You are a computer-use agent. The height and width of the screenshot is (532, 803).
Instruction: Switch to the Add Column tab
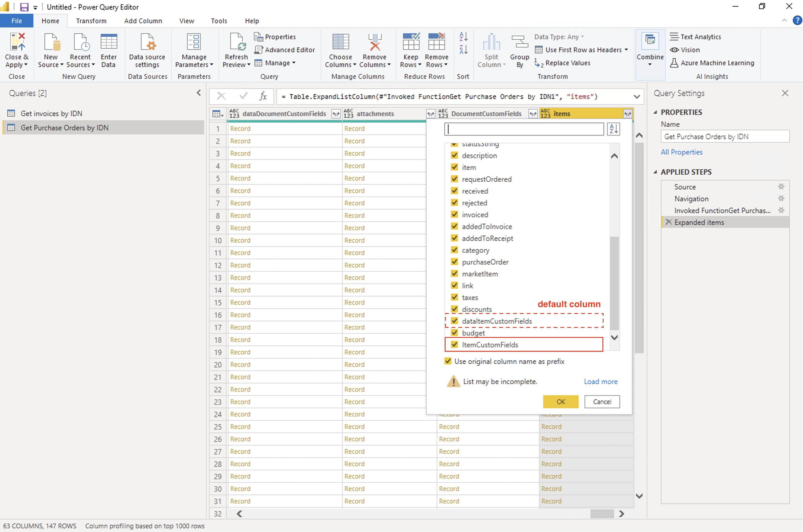point(143,21)
